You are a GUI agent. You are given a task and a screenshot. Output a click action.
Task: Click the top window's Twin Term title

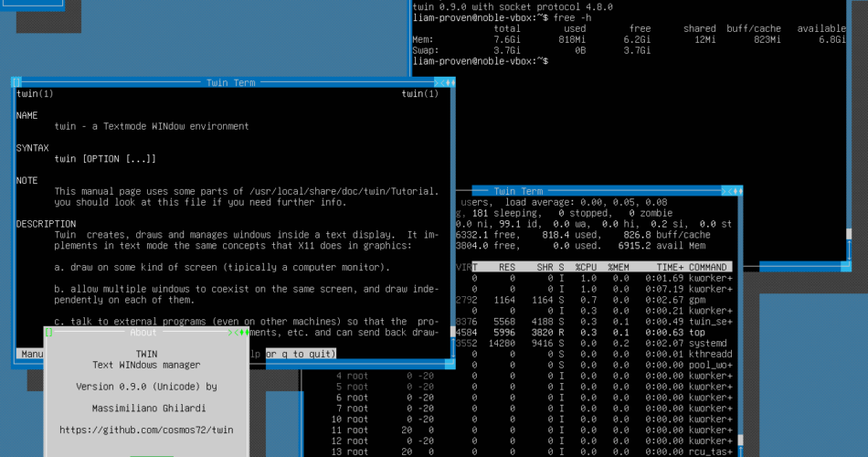(518, 191)
